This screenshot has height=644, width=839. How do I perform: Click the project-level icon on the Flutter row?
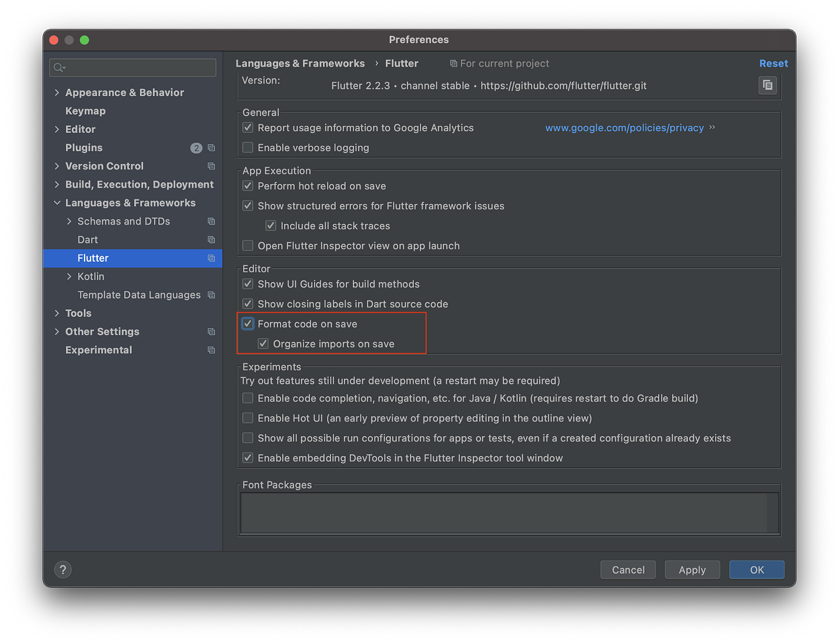(x=211, y=258)
